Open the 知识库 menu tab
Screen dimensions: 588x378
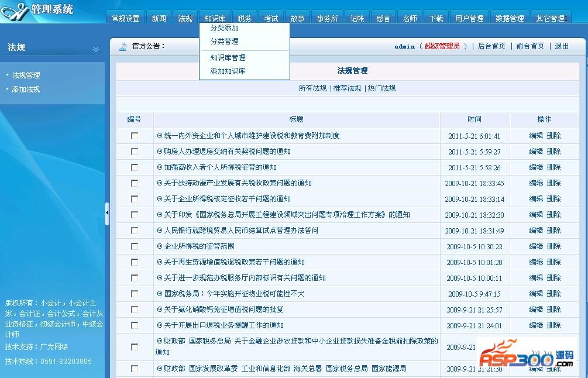(215, 18)
